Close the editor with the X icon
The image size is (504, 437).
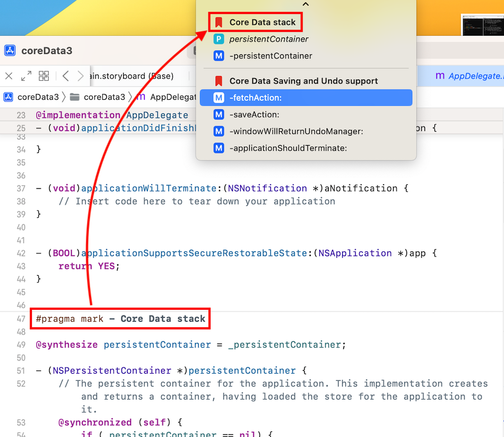[8, 76]
